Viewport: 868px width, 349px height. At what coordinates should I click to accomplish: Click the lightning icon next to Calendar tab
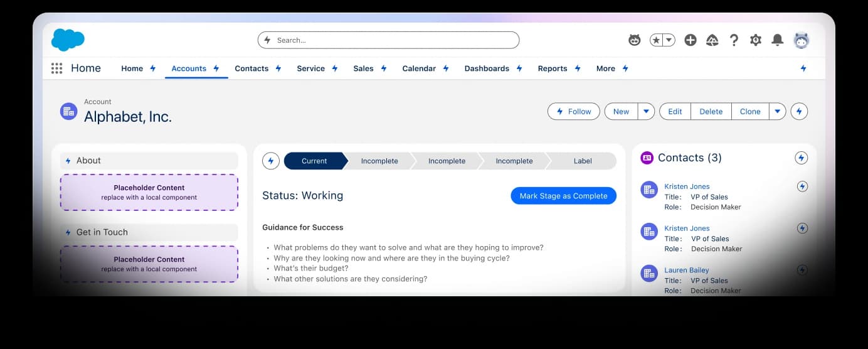coord(445,68)
